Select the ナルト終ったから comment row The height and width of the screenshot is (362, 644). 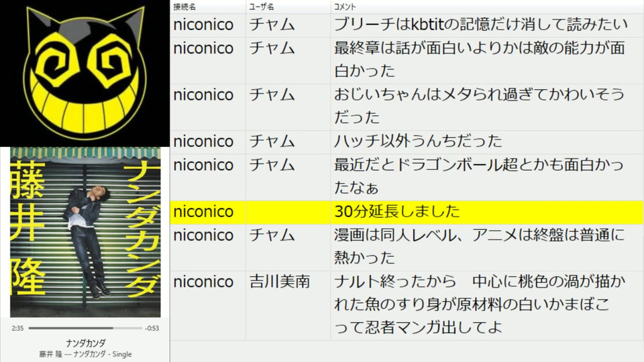407,305
